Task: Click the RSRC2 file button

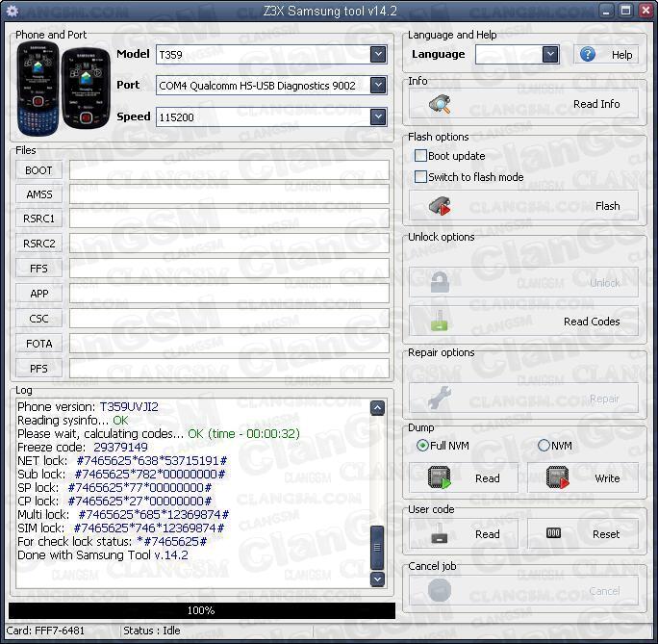Action: point(38,244)
